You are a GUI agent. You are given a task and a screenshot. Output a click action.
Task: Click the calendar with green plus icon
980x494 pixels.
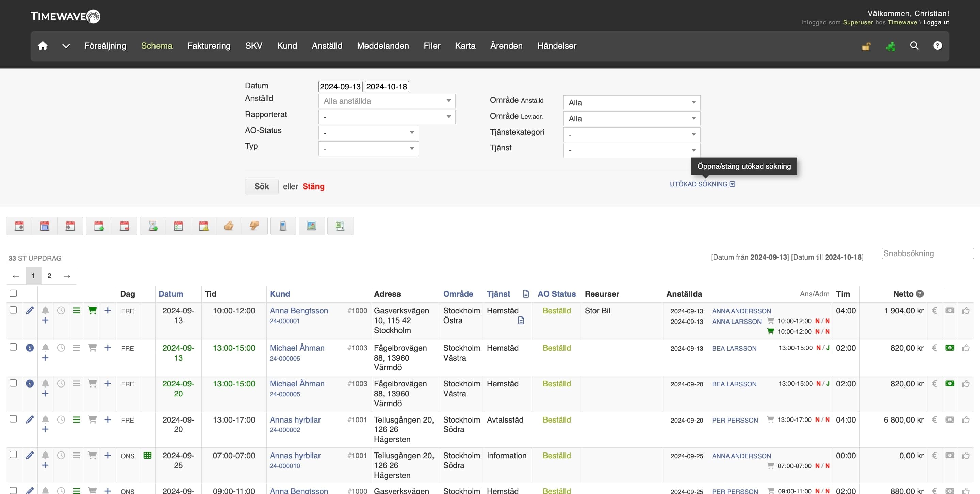point(99,226)
